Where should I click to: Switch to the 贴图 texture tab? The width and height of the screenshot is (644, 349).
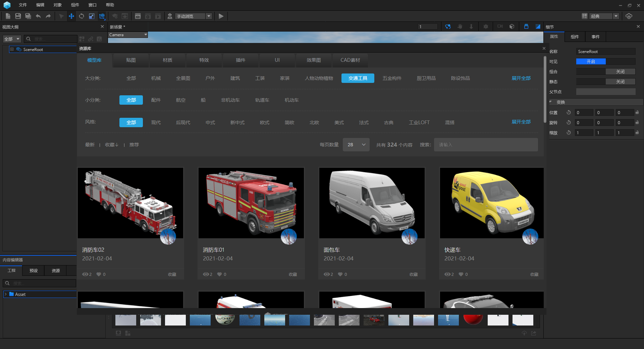click(x=131, y=60)
